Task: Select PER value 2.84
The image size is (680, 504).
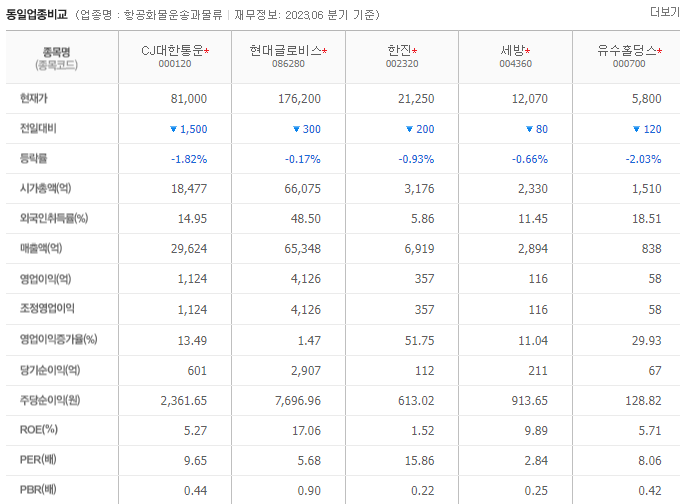Action: tap(536, 461)
